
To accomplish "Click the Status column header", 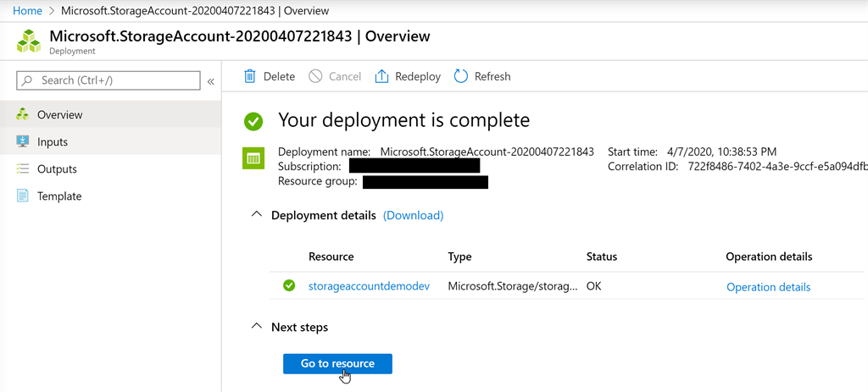I will (x=602, y=257).
